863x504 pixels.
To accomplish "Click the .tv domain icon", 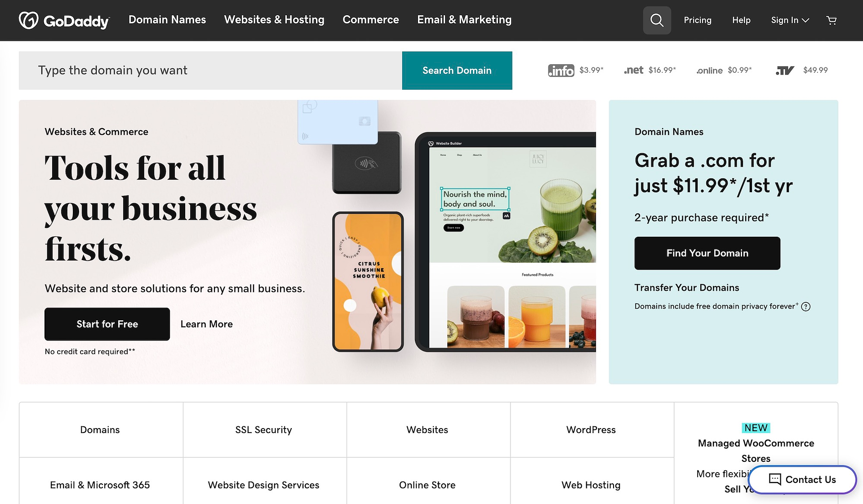I will pyautogui.click(x=784, y=70).
